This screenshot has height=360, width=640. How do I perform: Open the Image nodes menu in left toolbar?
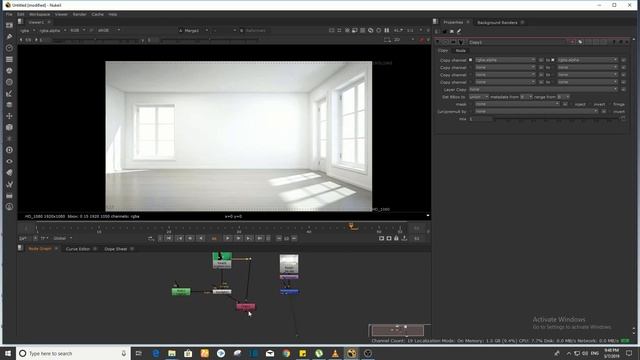[x=9, y=25]
